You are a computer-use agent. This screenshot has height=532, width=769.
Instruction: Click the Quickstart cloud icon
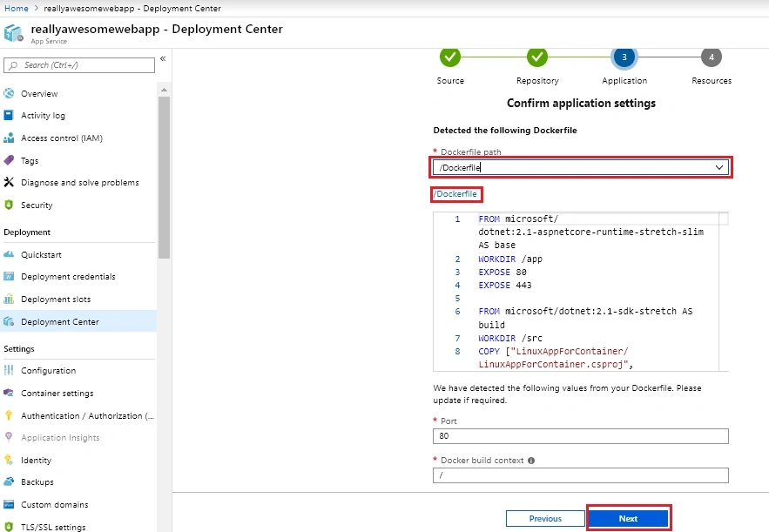(9, 254)
